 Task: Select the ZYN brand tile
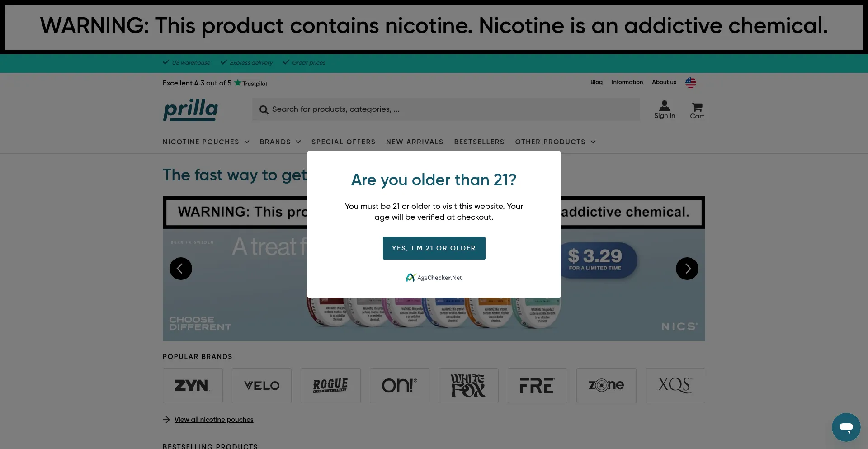click(x=193, y=386)
